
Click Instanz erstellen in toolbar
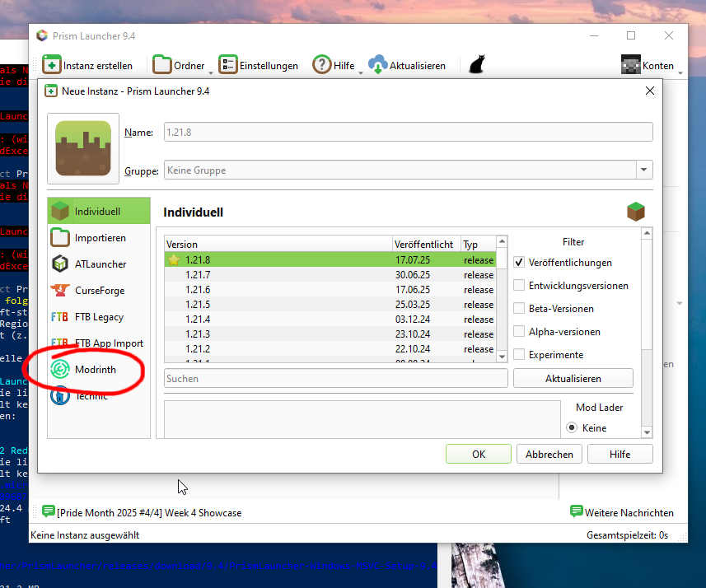click(x=87, y=65)
